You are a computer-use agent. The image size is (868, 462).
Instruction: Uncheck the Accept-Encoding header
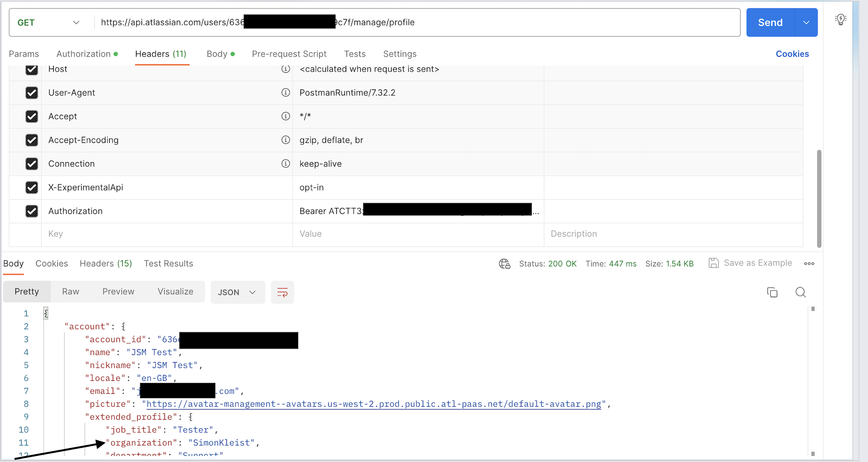[x=32, y=140]
